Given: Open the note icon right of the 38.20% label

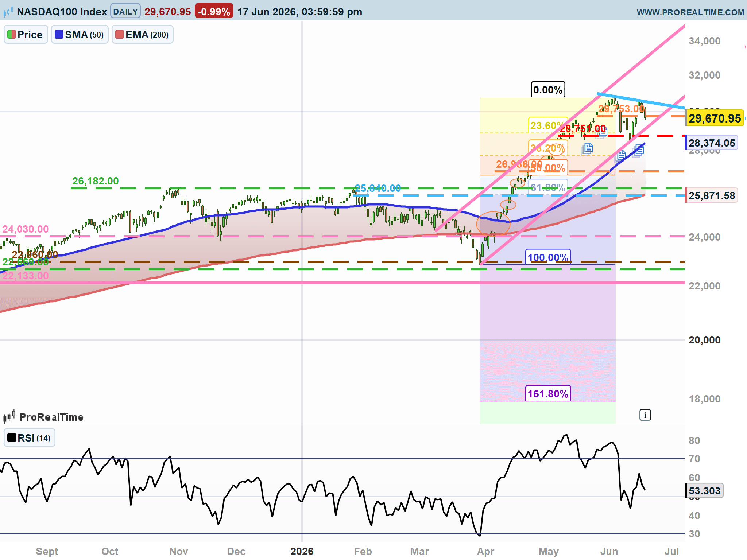Looking at the screenshot, I should tap(587, 149).
